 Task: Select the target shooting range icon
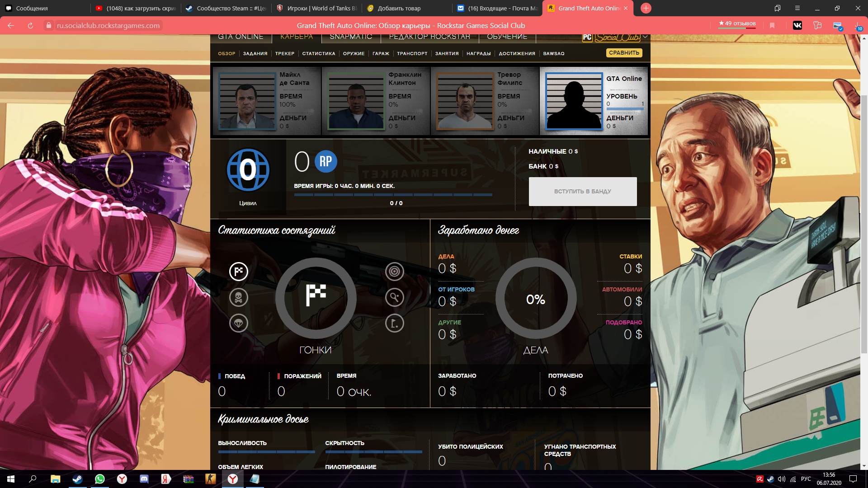click(x=395, y=272)
